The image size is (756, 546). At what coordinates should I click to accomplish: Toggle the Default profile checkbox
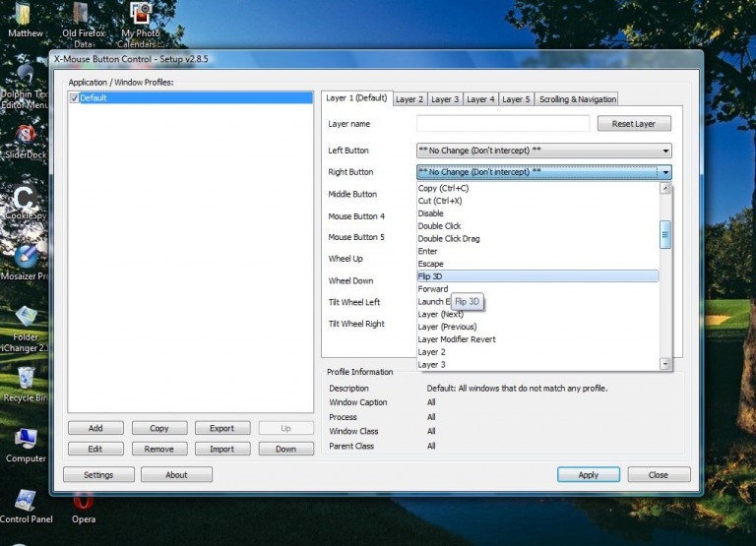tap(74, 98)
